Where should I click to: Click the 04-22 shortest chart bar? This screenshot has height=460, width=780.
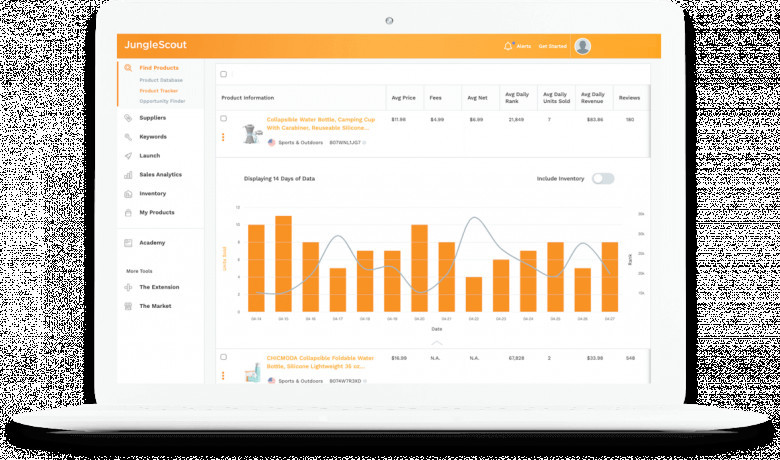click(x=474, y=294)
